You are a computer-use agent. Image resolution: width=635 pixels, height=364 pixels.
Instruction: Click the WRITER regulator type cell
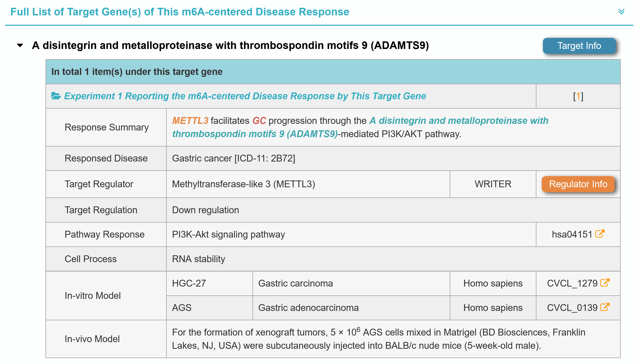tap(493, 184)
